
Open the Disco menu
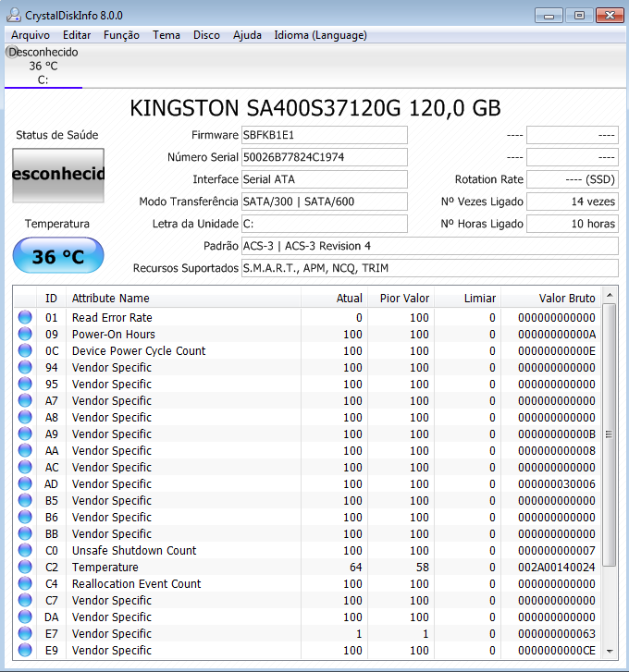pyautogui.click(x=206, y=35)
